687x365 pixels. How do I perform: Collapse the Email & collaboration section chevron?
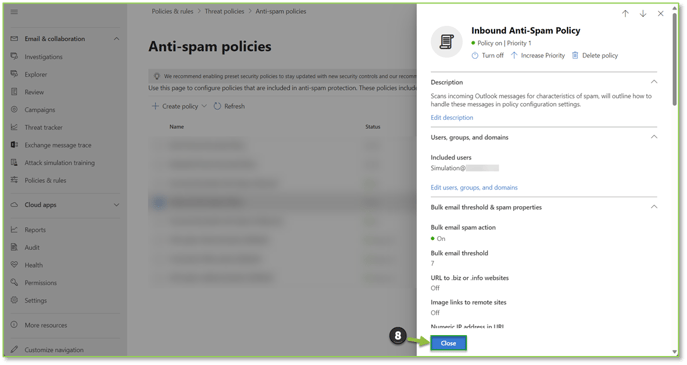[117, 39]
